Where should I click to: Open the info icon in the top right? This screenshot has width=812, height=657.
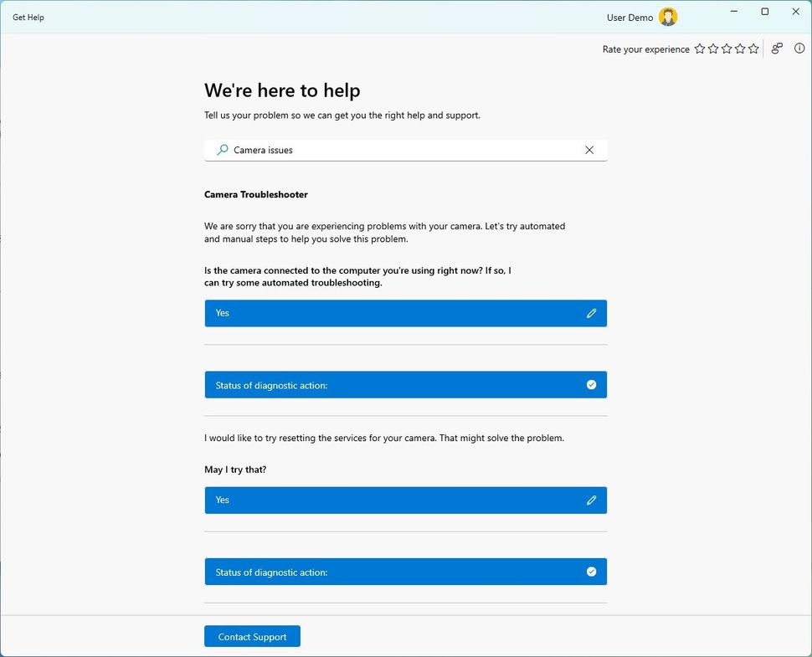[799, 49]
